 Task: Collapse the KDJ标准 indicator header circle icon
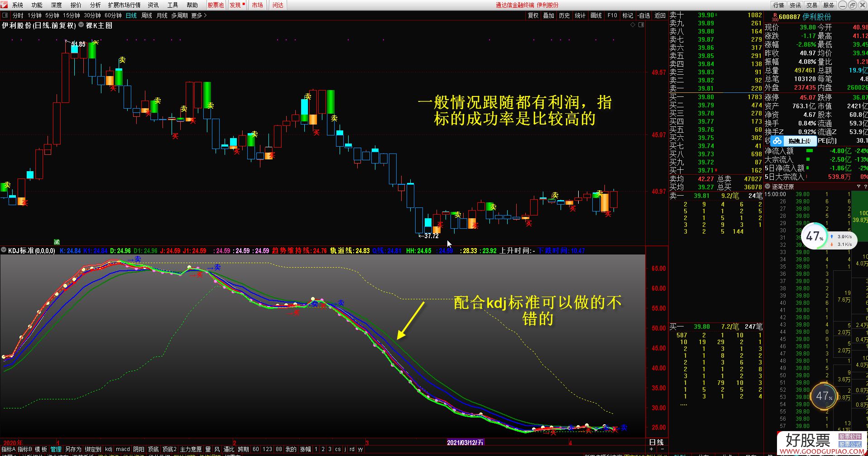click(x=4, y=250)
